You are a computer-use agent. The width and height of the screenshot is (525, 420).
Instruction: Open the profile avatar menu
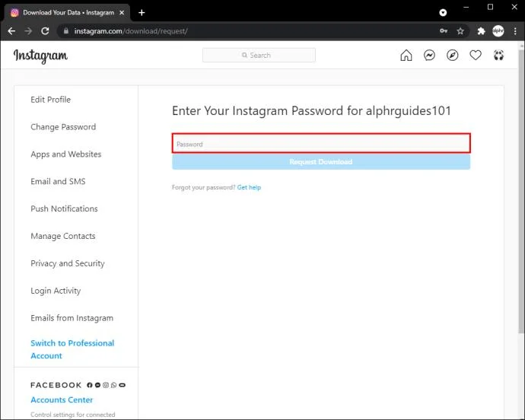(498, 56)
